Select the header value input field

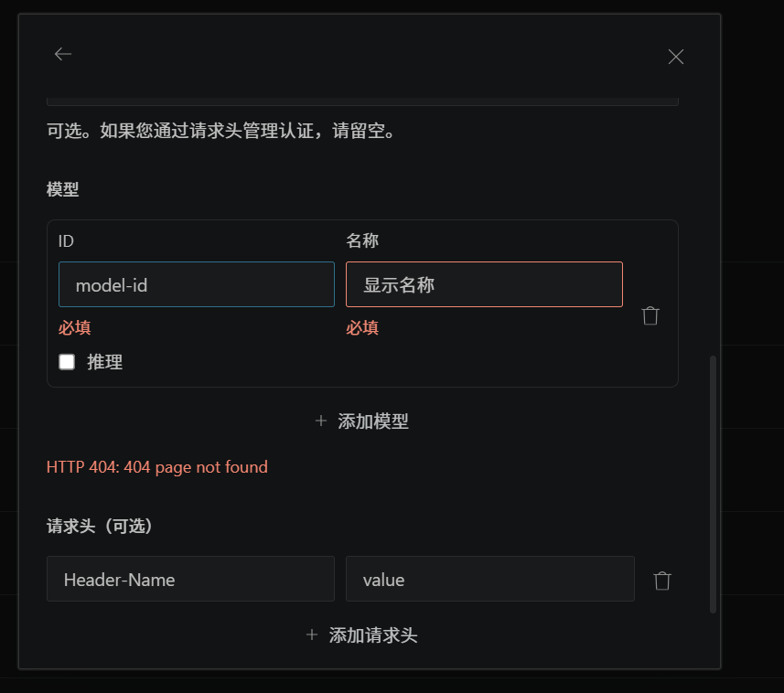(x=489, y=579)
